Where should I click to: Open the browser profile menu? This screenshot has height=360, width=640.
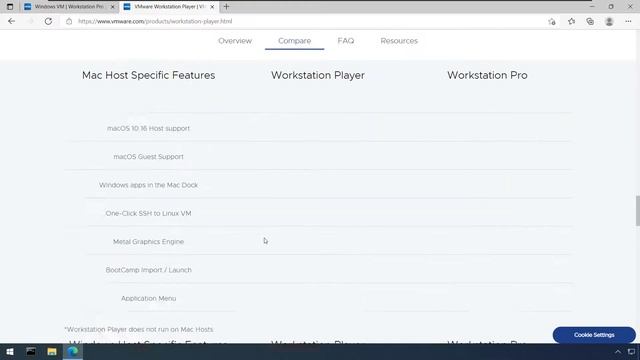[x=609, y=21]
